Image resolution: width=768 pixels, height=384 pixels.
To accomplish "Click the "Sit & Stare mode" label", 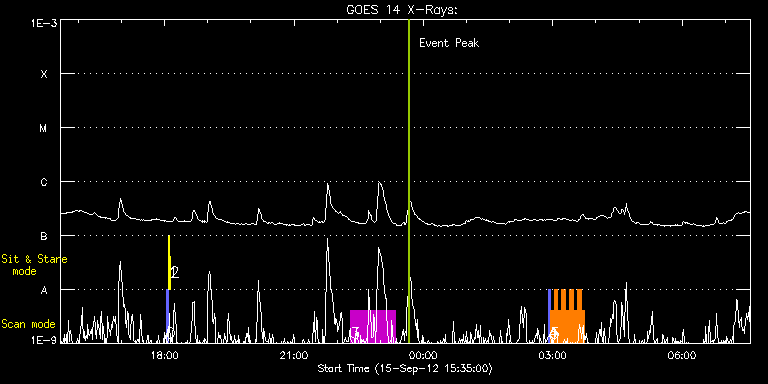I will tap(33, 265).
